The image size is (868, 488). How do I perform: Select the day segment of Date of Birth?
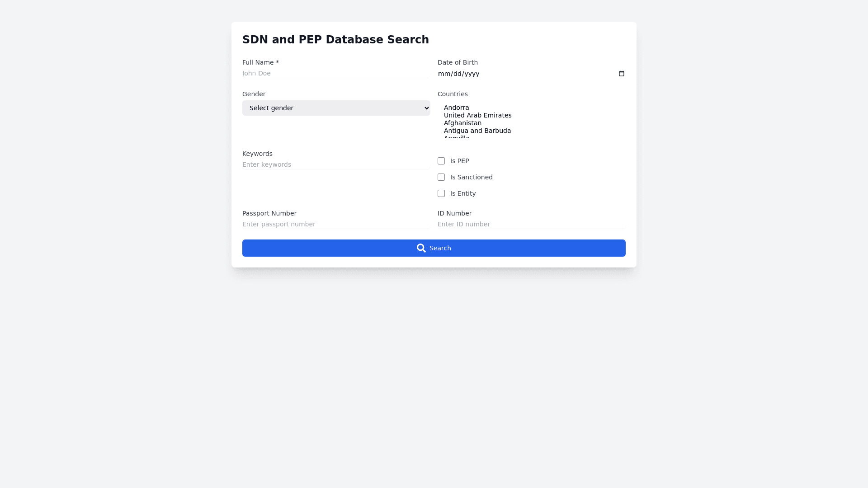pyautogui.click(x=456, y=74)
